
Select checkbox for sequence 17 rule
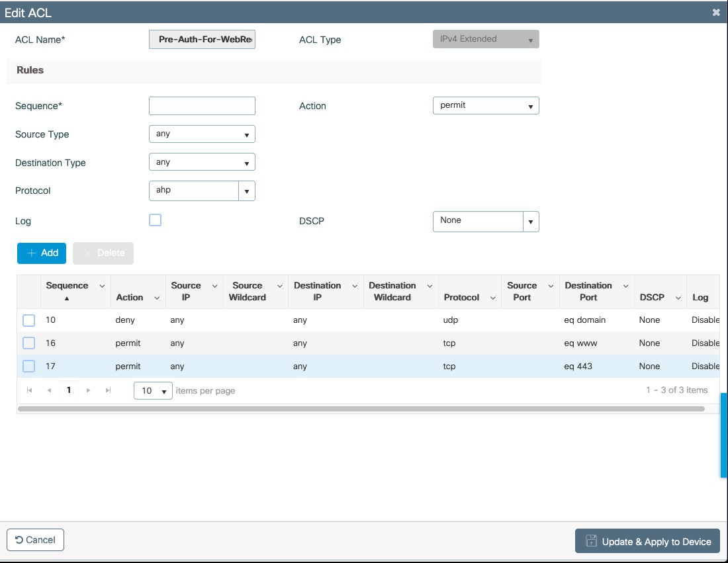[29, 366]
